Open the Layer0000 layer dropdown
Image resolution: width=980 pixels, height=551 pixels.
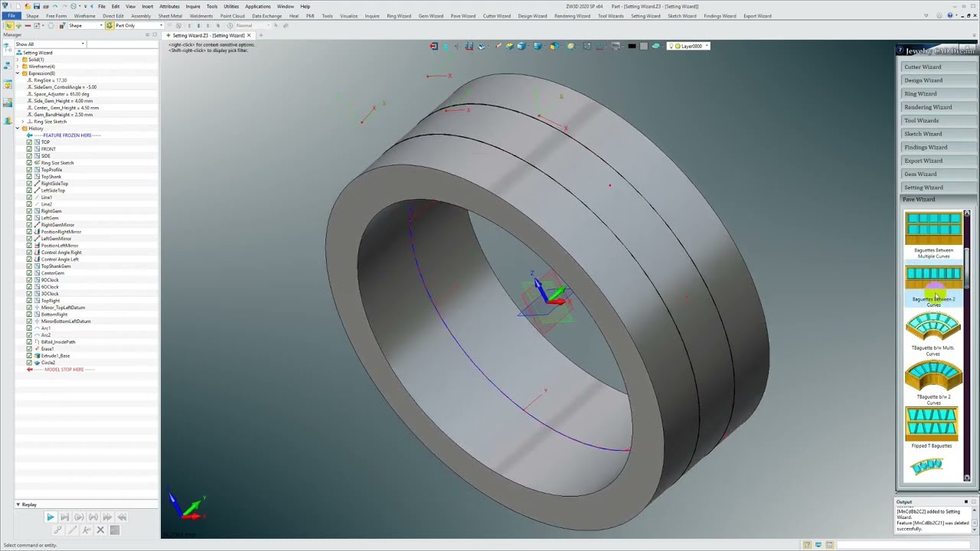tap(690, 46)
